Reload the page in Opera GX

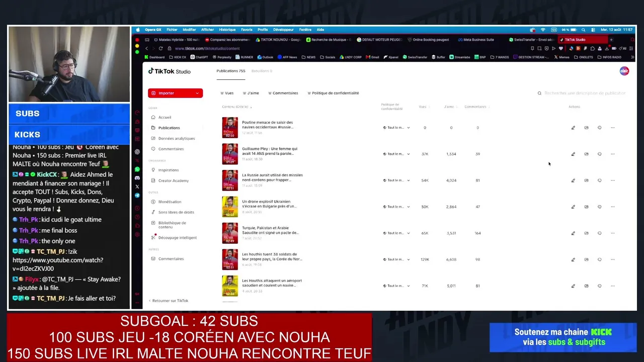click(x=160, y=48)
